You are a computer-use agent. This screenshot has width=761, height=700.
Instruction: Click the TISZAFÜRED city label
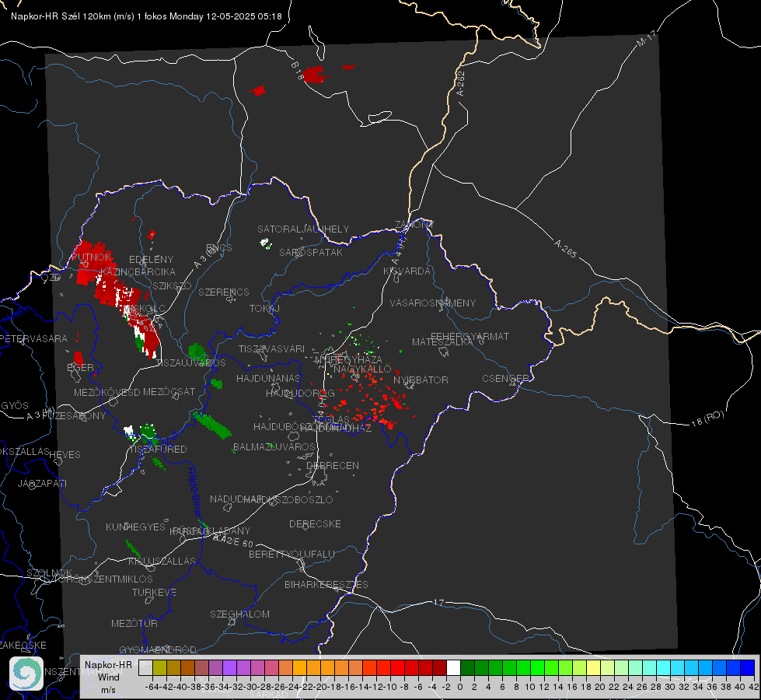[158, 449]
